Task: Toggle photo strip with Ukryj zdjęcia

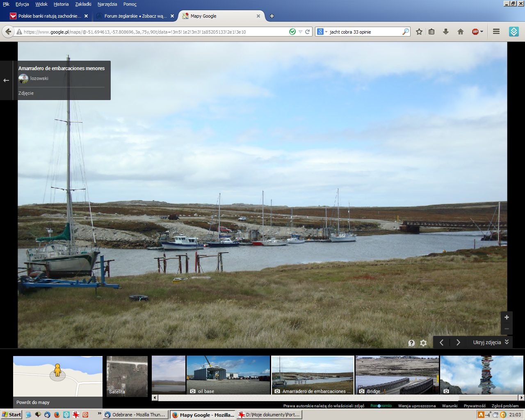Action: 491,342
